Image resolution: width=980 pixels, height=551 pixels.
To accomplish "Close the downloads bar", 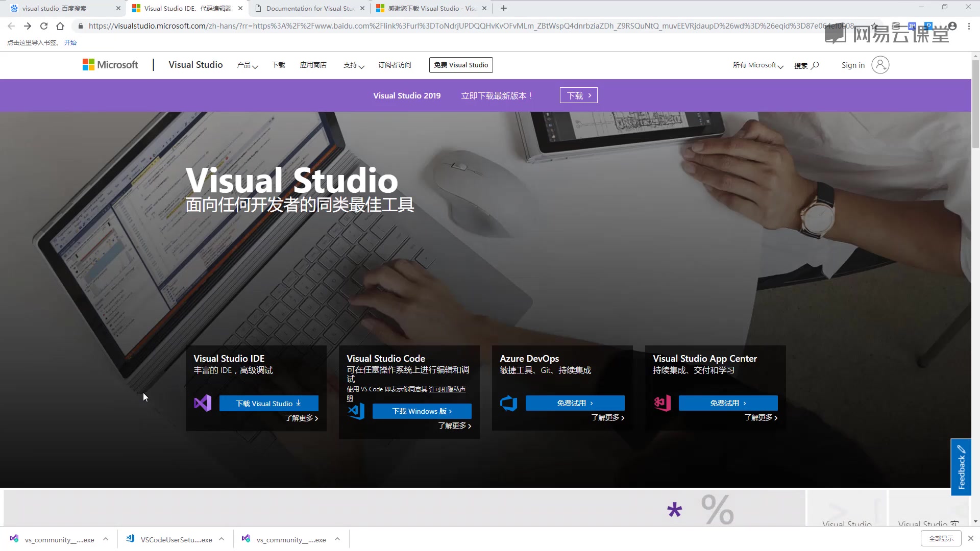I will pos(971,538).
